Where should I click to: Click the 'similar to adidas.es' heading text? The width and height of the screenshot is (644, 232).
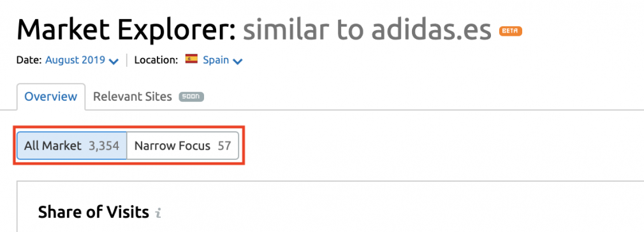pyautogui.click(x=367, y=30)
